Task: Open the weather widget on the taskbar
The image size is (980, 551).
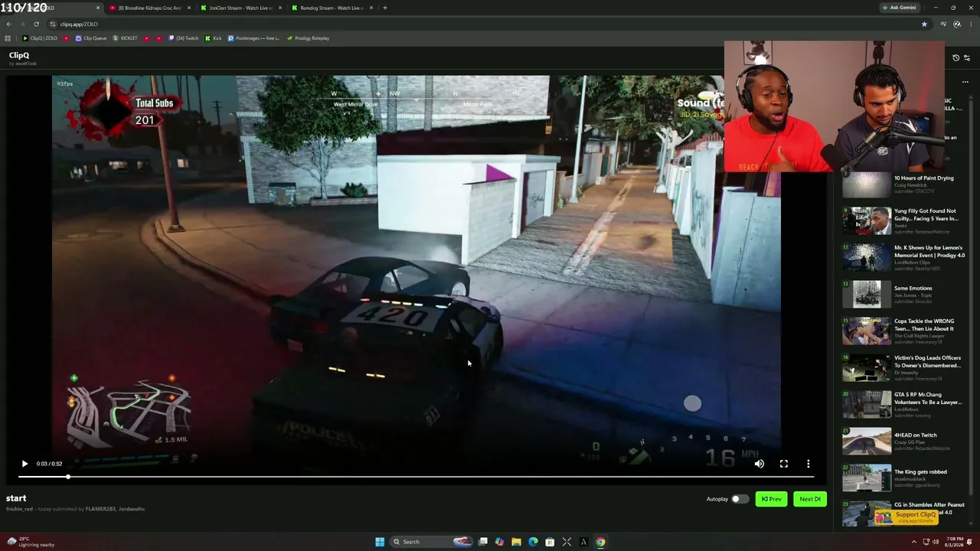Action: coord(31,542)
